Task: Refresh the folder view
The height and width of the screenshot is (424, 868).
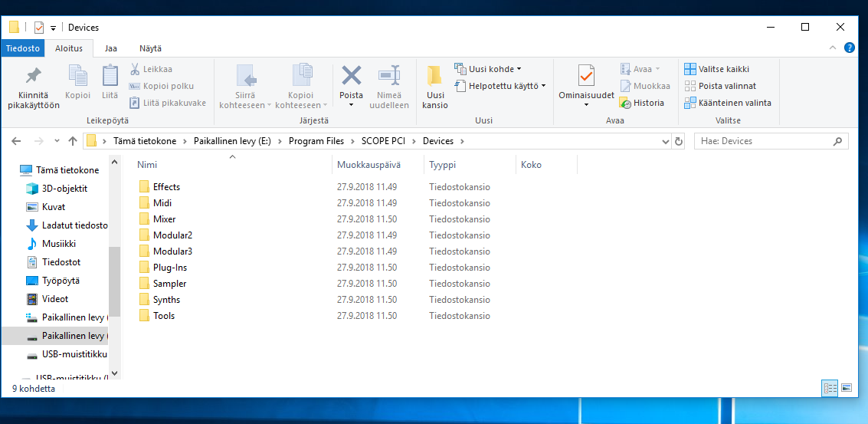Action: [678, 141]
